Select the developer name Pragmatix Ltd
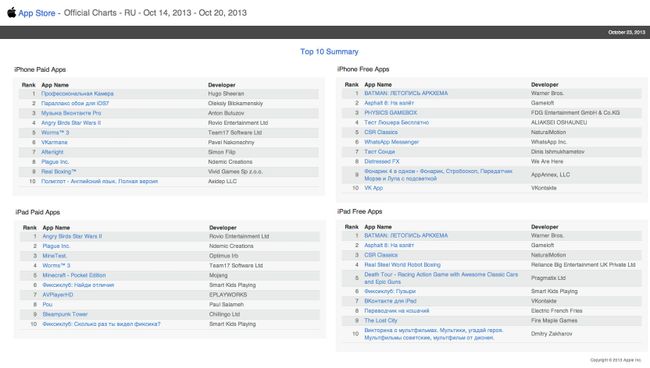The height and width of the screenshot is (368, 650). coord(548,278)
